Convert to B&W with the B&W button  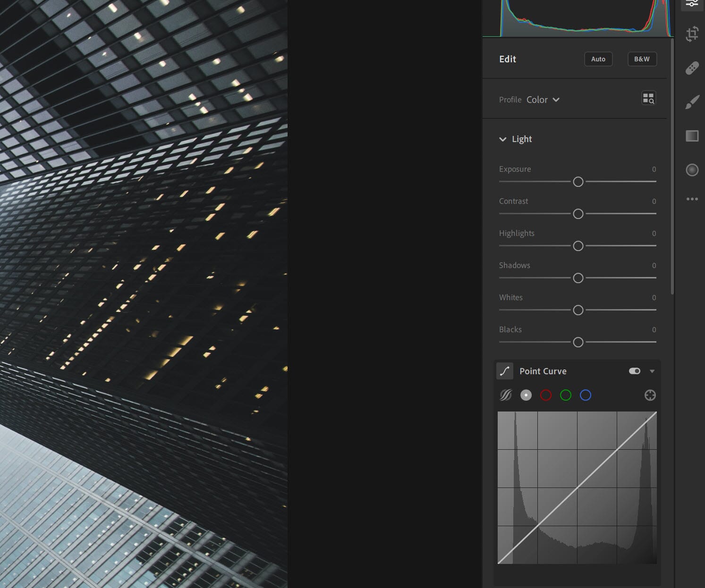point(642,59)
